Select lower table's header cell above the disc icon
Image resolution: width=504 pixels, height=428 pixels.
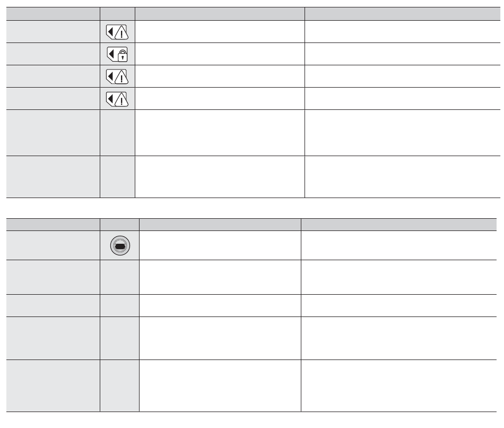[119, 225]
